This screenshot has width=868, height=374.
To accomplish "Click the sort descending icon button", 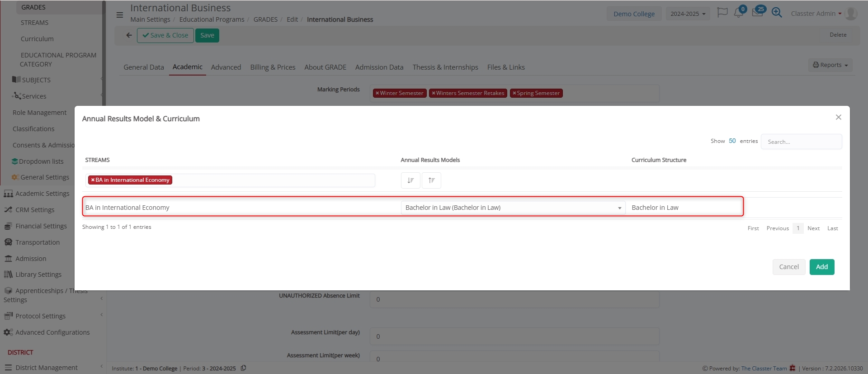I will point(410,180).
